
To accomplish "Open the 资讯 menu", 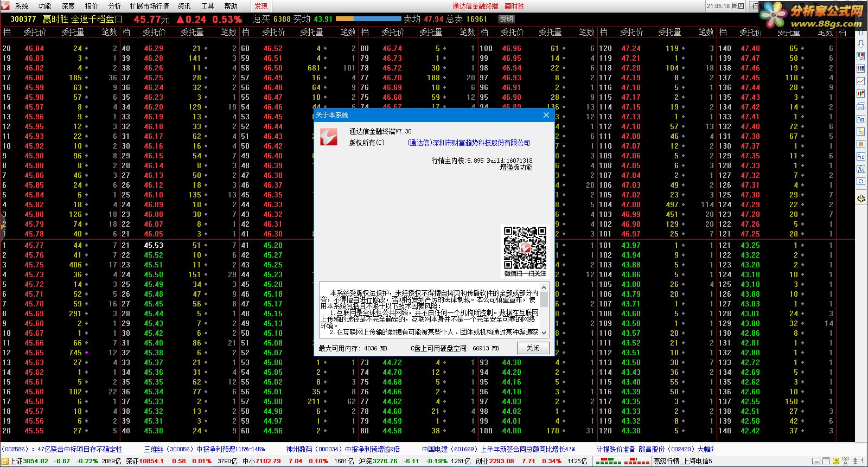I will (184, 6).
